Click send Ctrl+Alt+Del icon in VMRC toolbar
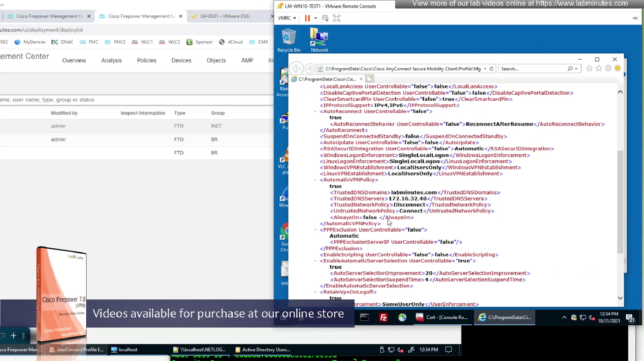644x361 pixels. click(x=325, y=18)
